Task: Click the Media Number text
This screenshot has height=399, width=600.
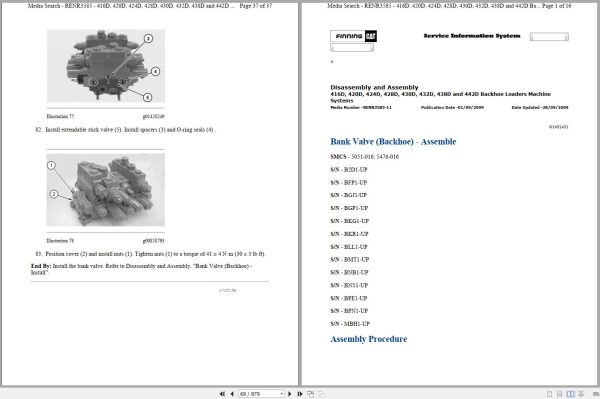Action: [x=361, y=107]
